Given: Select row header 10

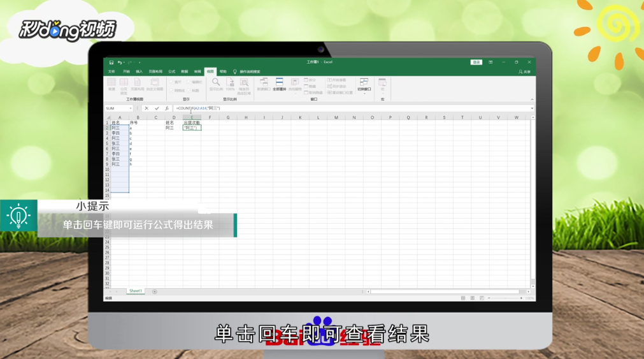Looking at the screenshot, I should [x=107, y=170].
